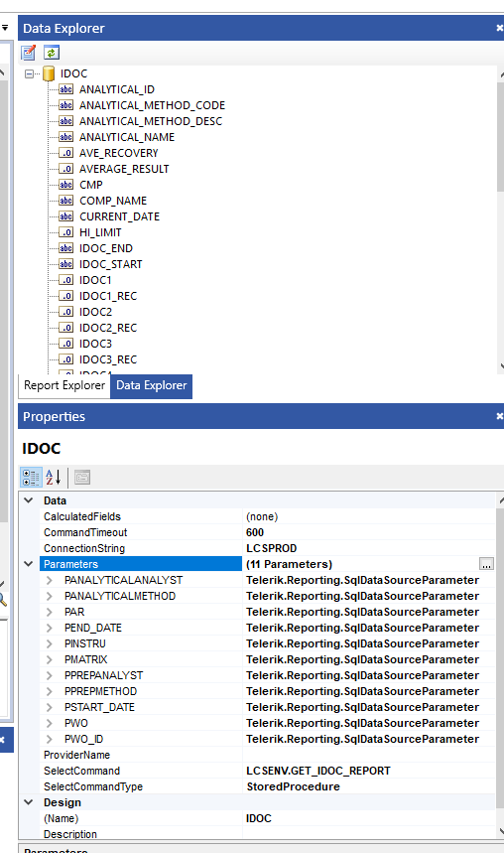504x853 pixels.
Task: Click the ConnectionString value LCSPROD
Action: click(x=271, y=548)
